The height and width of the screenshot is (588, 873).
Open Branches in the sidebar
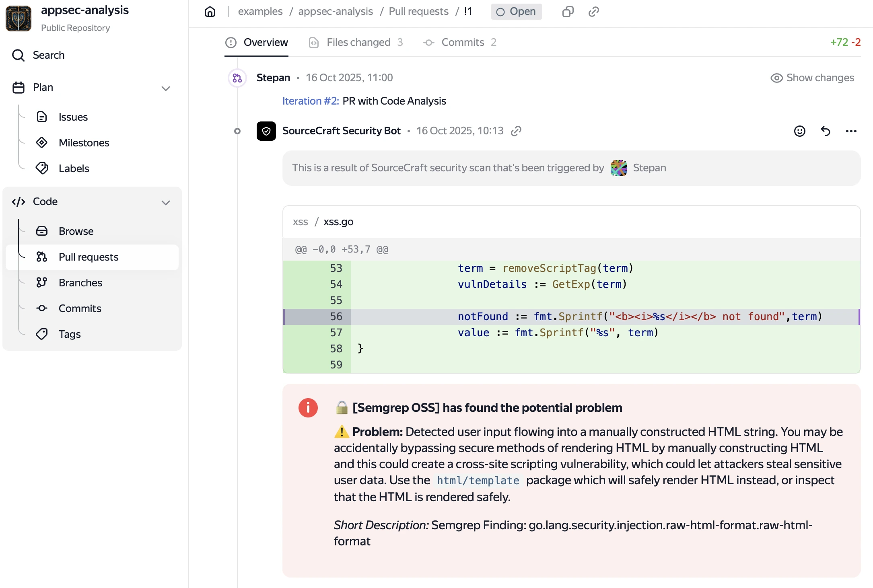(80, 283)
